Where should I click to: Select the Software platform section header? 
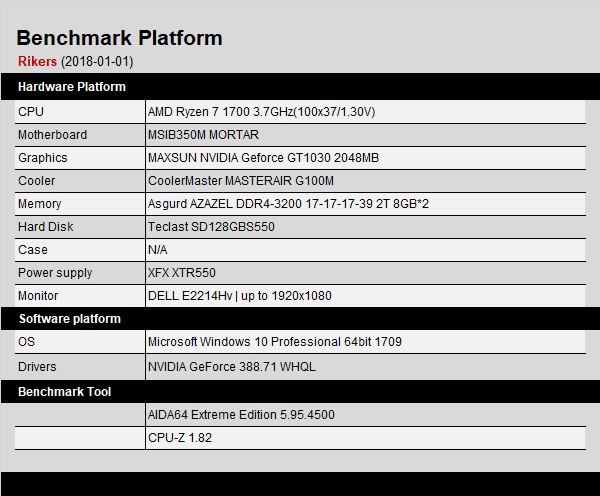[x=69, y=319]
